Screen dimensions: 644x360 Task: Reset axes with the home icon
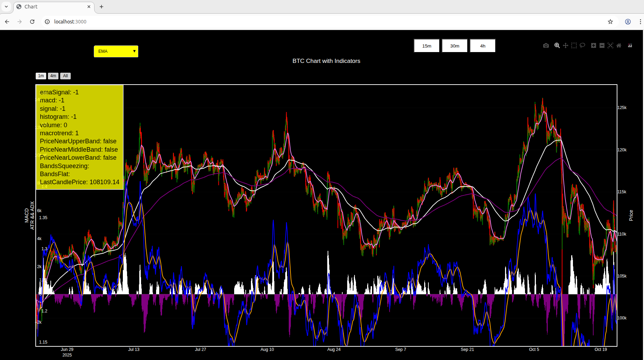point(619,46)
